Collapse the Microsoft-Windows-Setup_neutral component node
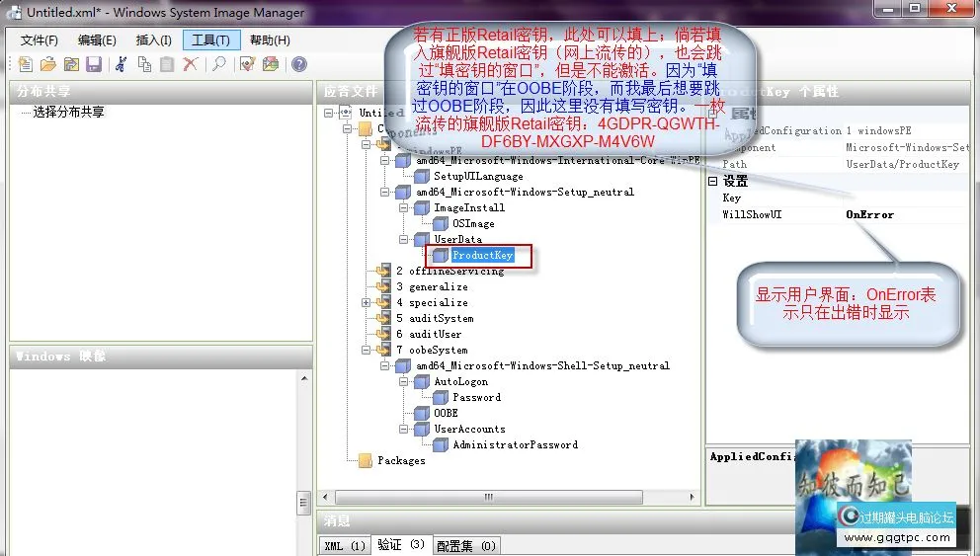Viewport: 980px width, 556px height. [385, 192]
